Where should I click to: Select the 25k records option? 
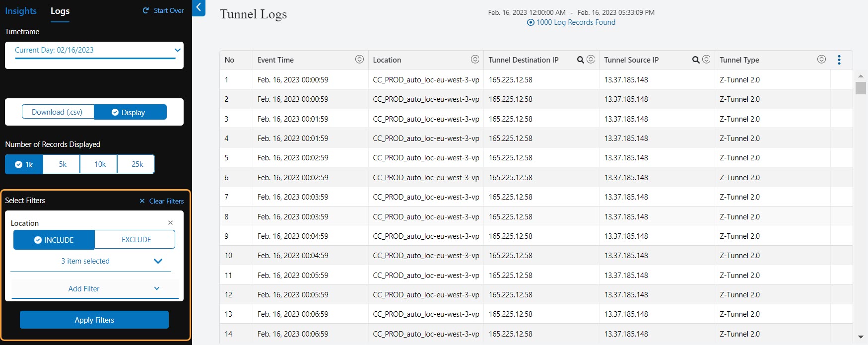[137, 164]
